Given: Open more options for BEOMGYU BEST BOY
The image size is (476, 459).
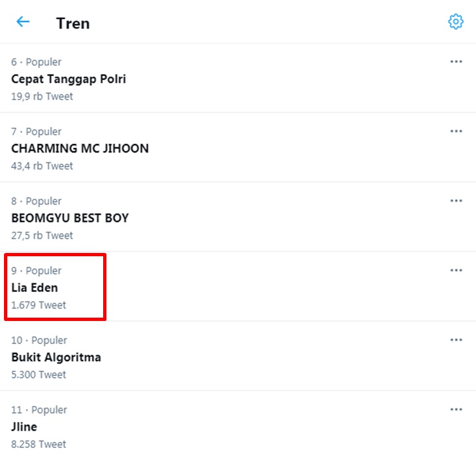Looking at the screenshot, I should 456,200.
